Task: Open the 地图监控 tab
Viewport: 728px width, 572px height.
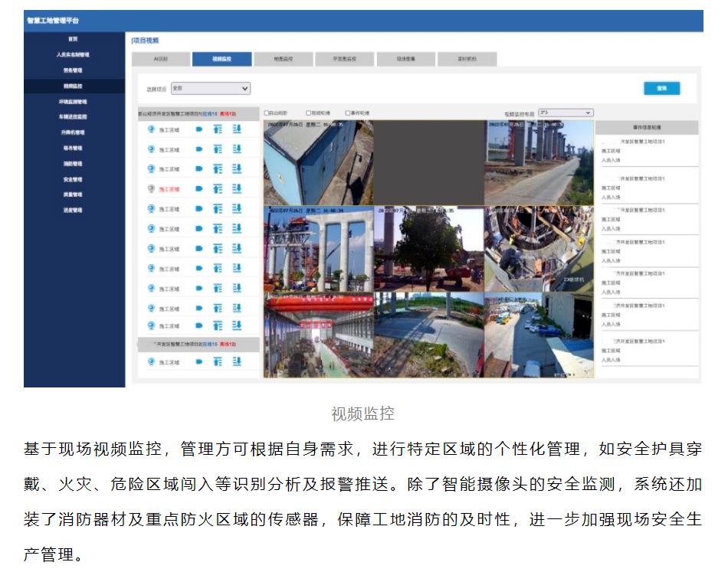Action: 284,58
